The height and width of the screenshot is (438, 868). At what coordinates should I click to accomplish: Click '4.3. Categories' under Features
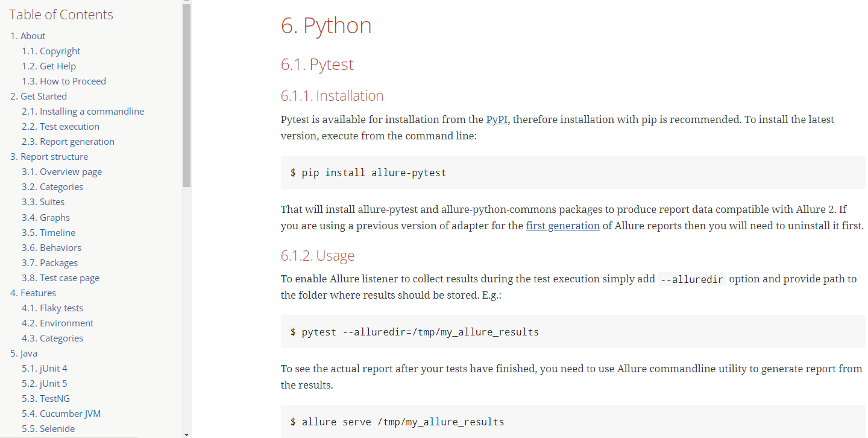pos(52,338)
